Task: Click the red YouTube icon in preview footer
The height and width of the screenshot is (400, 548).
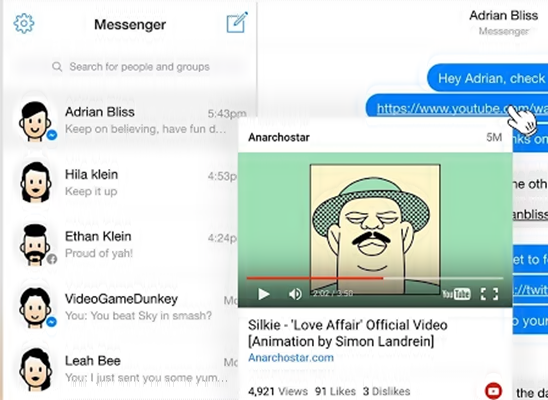Action: [493, 391]
